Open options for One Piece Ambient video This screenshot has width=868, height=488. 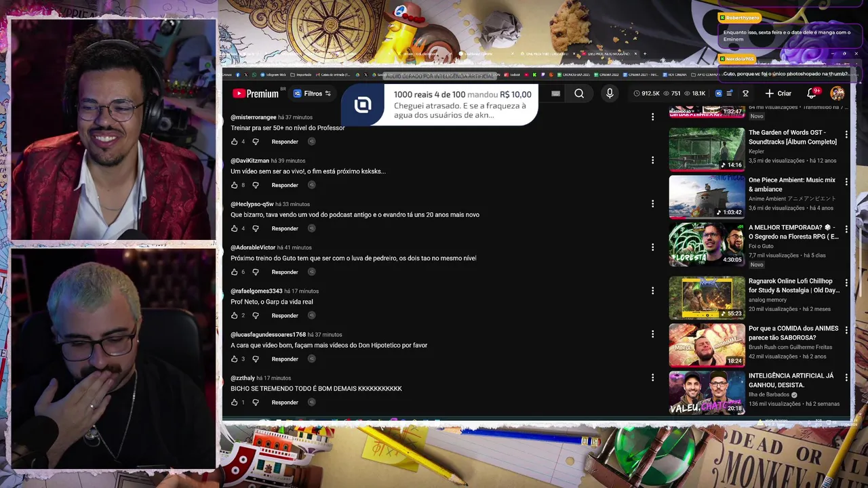pos(846,182)
